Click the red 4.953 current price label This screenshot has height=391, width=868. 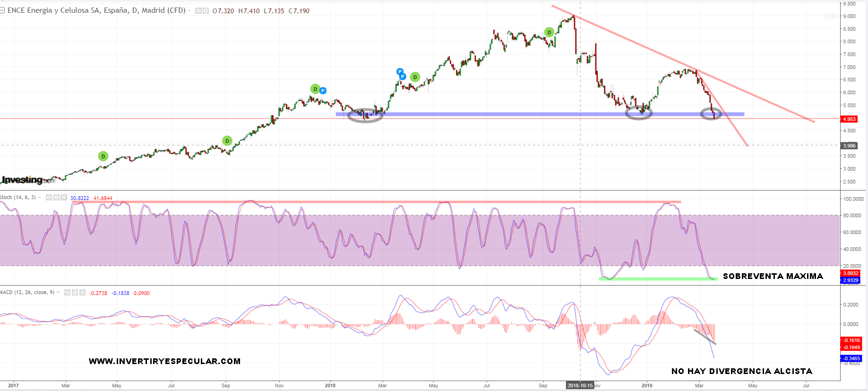pyautogui.click(x=849, y=119)
